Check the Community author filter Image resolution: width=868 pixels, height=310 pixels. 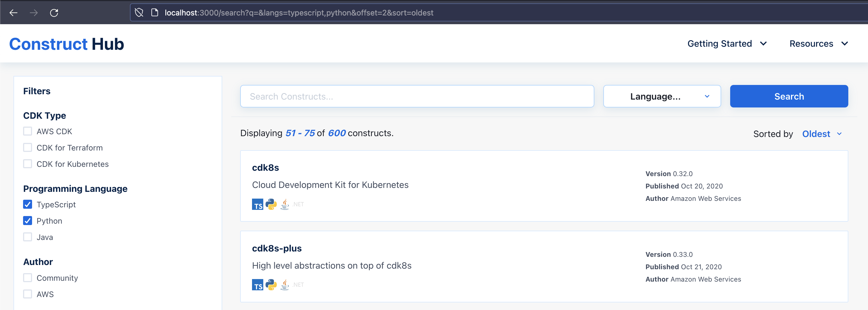click(27, 278)
